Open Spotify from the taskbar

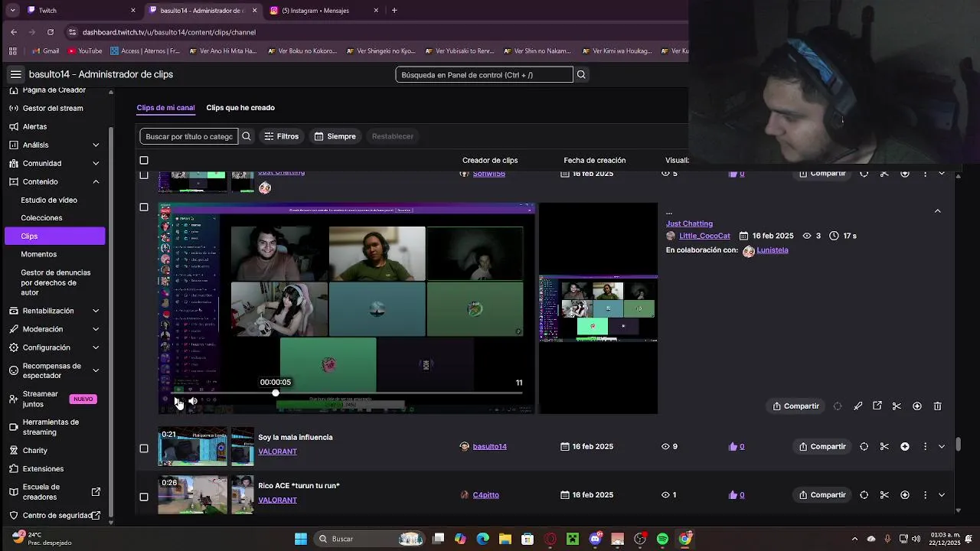pyautogui.click(x=662, y=539)
